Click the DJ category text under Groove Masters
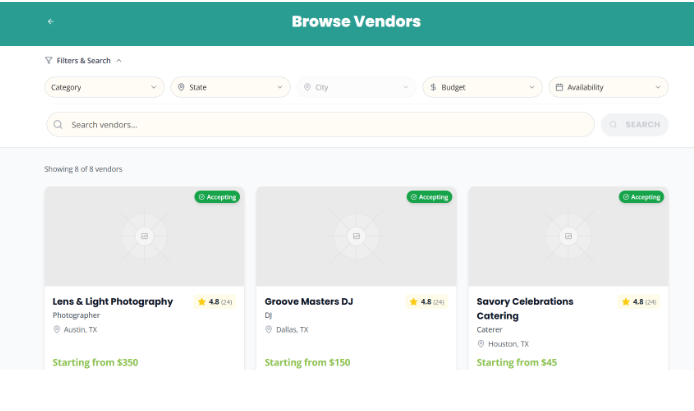Viewport: 694px width, 411px height. [268, 315]
